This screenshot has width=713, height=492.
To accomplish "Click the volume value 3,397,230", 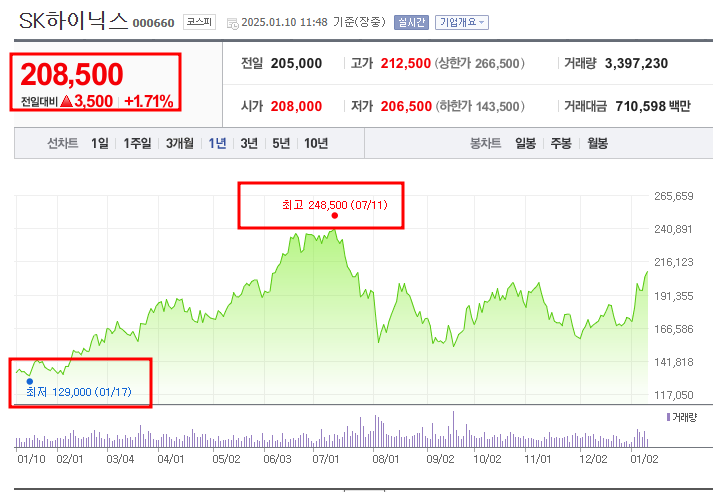I will [636, 63].
